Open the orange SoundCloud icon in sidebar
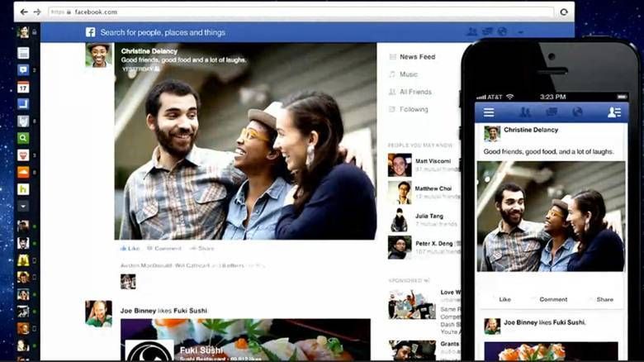 tap(23, 172)
